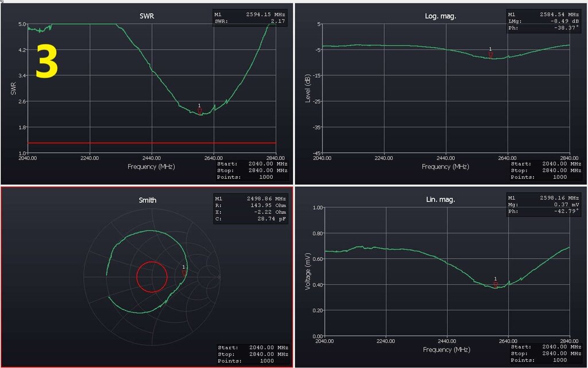The height and width of the screenshot is (368, 588).
Task: Click the red circle in the Smith chart
Action: click(x=152, y=277)
